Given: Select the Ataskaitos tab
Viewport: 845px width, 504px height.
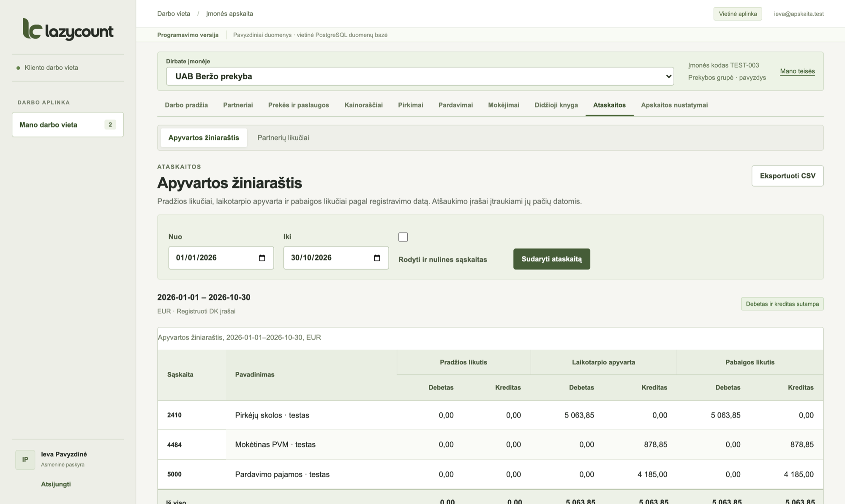Looking at the screenshot, I should pyautogui.click(x=609, y=105).
